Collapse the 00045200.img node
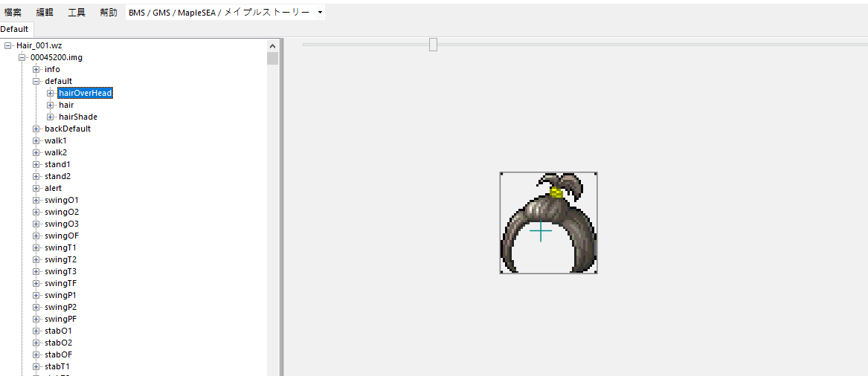 (x=22, y=57)
